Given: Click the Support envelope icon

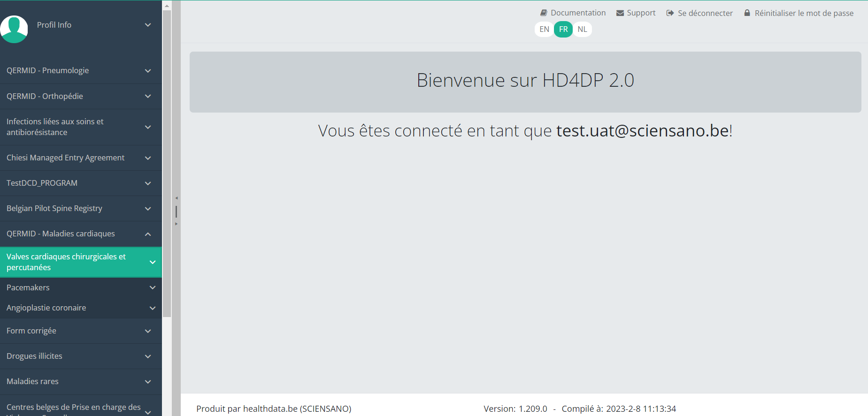Looking at the screenshot, I should 620,13.
